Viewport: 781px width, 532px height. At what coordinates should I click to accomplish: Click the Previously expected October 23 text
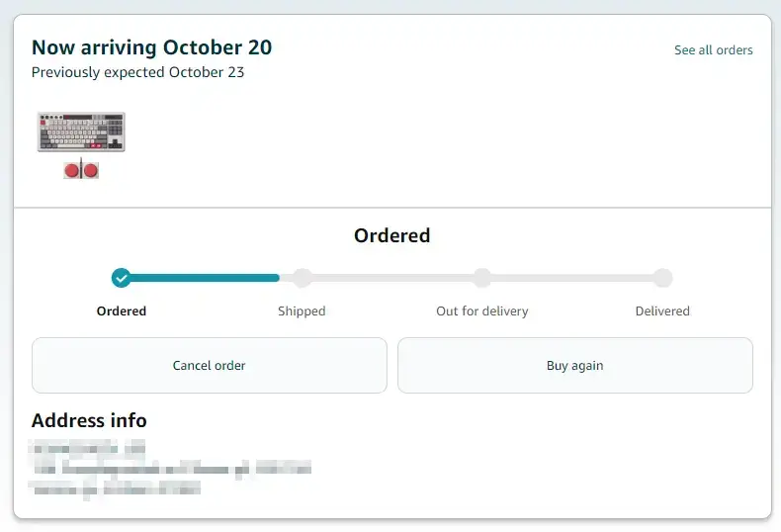137,72
